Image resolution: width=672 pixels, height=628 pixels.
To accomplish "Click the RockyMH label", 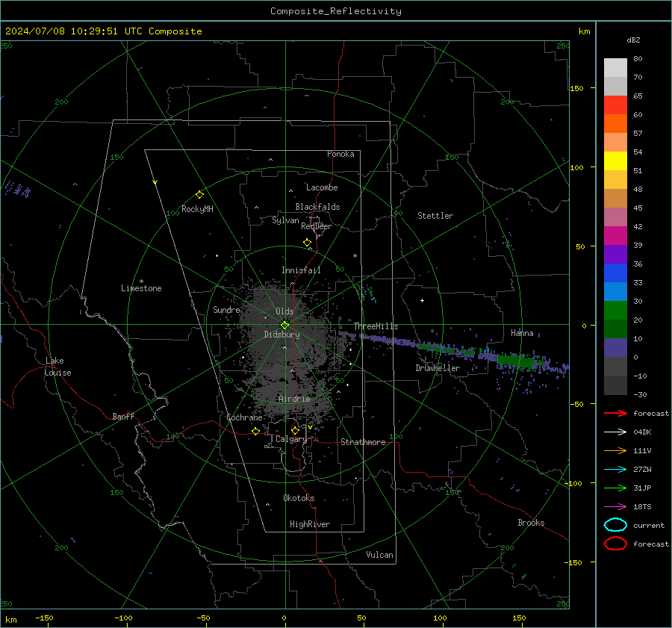I will coord(197,209).
